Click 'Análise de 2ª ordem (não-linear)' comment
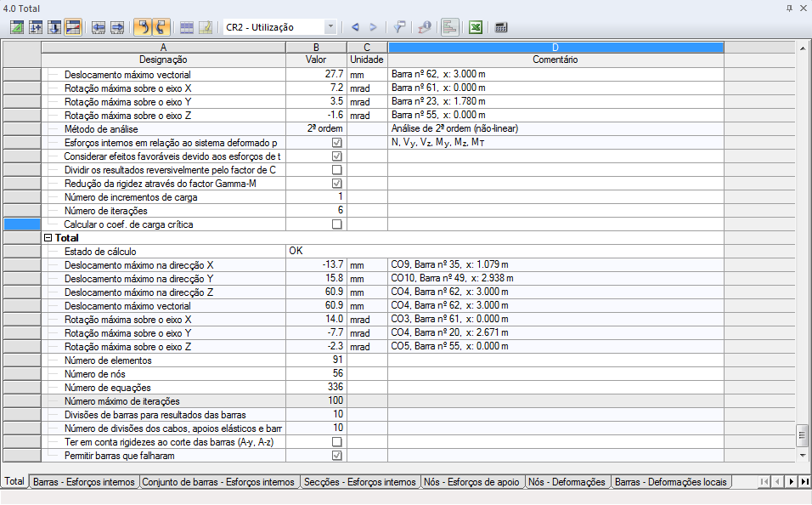The height and width of the screenshot is (505, 812). [x=454, y=128]
